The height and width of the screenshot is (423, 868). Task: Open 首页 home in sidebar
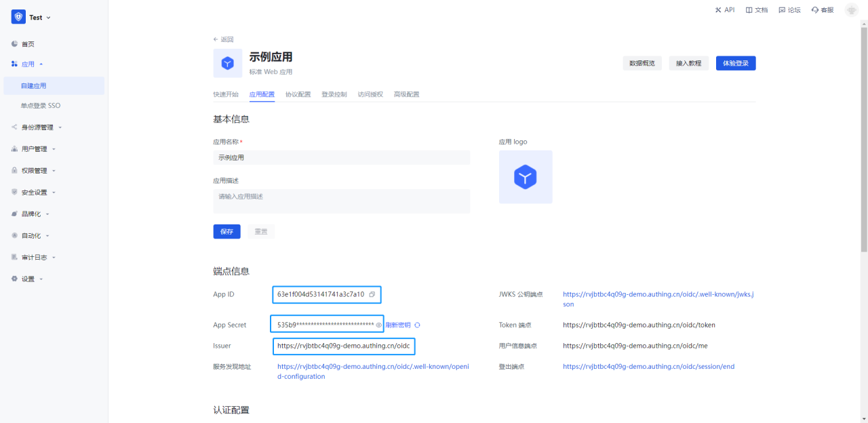click(x=27, y=44)
